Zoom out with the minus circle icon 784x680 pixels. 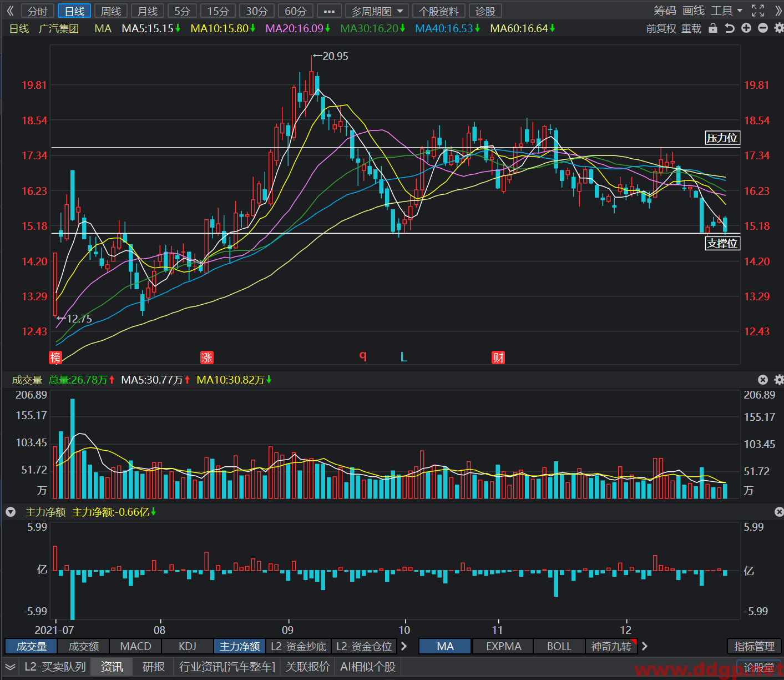(x=763, y=28)
